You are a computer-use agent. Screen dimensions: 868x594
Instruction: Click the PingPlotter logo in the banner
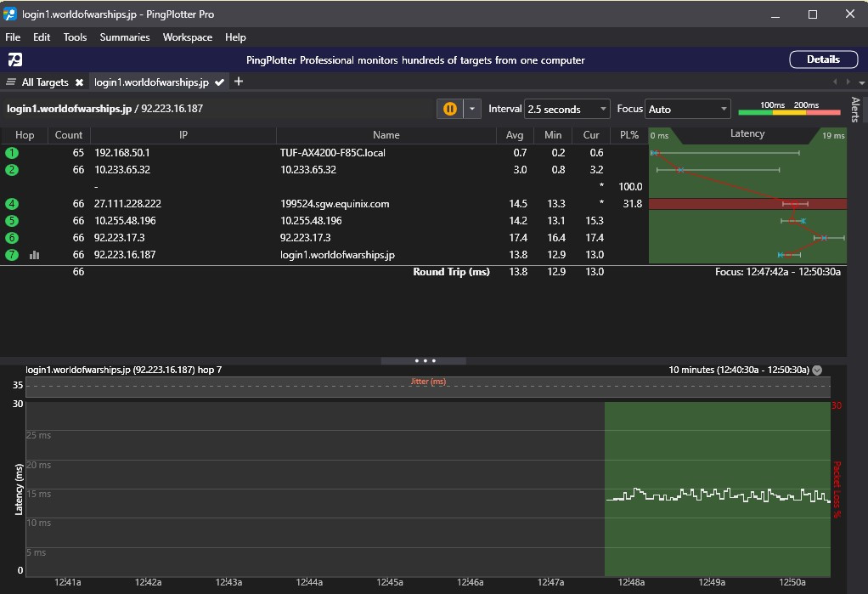(15, 59)
